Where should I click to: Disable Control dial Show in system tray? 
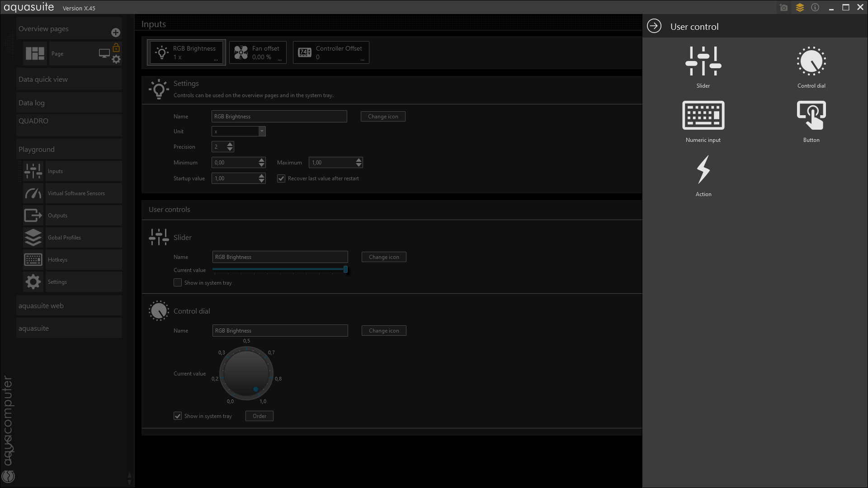[178, 416]
